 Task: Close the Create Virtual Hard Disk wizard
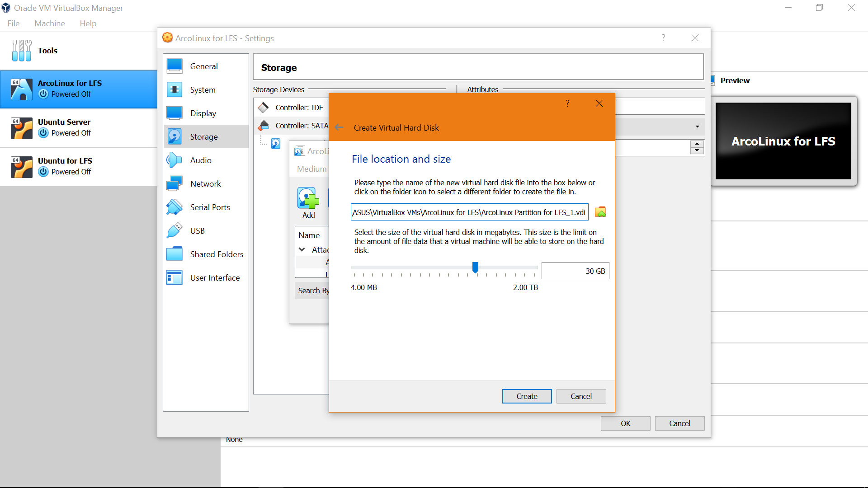[x=599, y=103]
